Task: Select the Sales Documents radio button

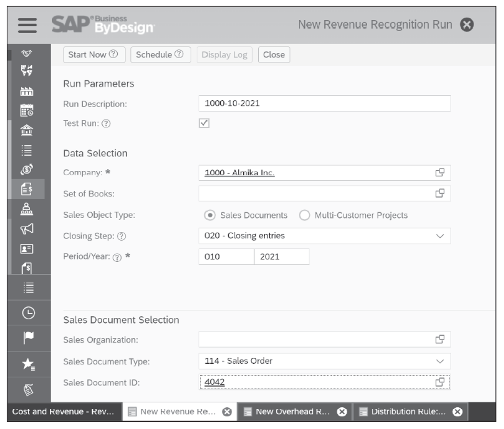Action: 210,215
